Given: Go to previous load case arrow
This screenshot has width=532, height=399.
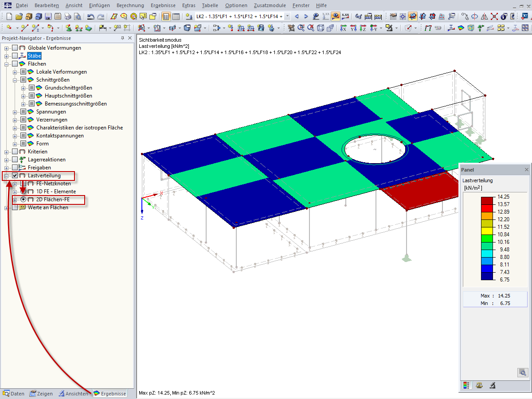Looking at the screenshot, I should click(297, 16).
